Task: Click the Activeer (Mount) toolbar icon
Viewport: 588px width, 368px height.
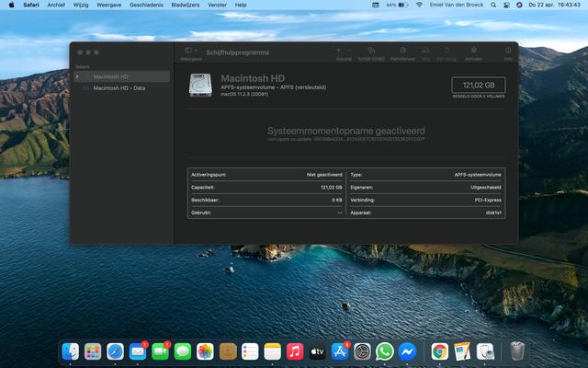Action: coord(473,51)
